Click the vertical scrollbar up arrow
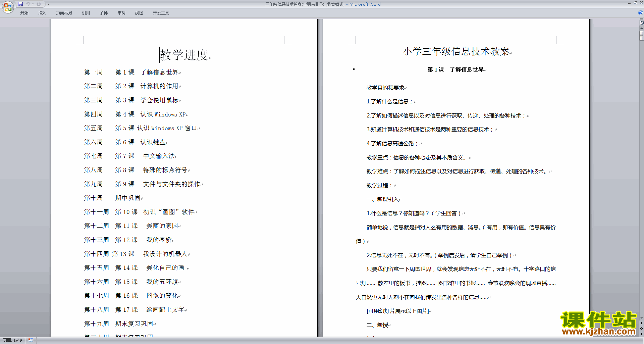This screenshot has width=644, height=344. click(641, 29)
